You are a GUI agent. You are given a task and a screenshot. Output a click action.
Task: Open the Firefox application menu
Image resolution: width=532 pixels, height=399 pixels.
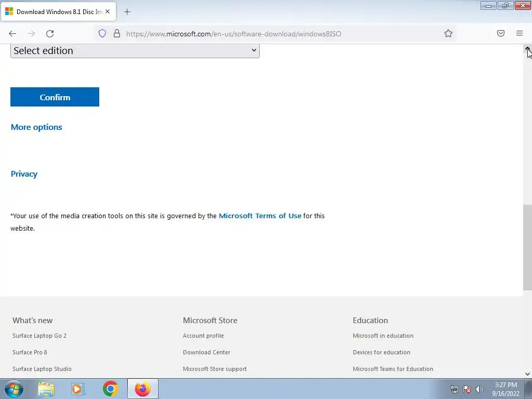(x=520, y=33)
